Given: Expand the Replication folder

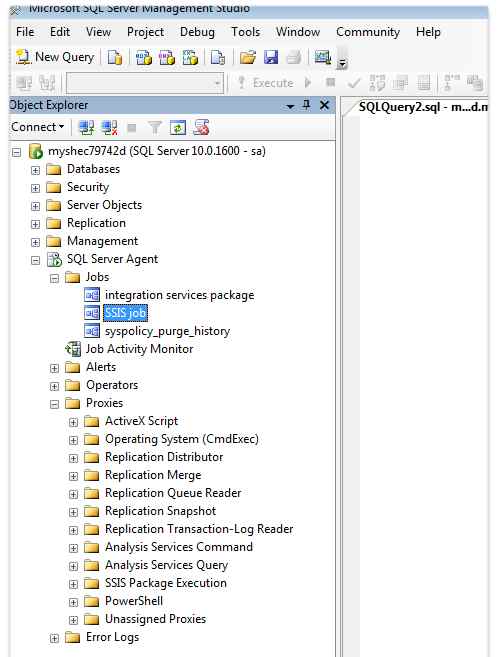Looking at the screenshot, I should [x=36, y=224].
